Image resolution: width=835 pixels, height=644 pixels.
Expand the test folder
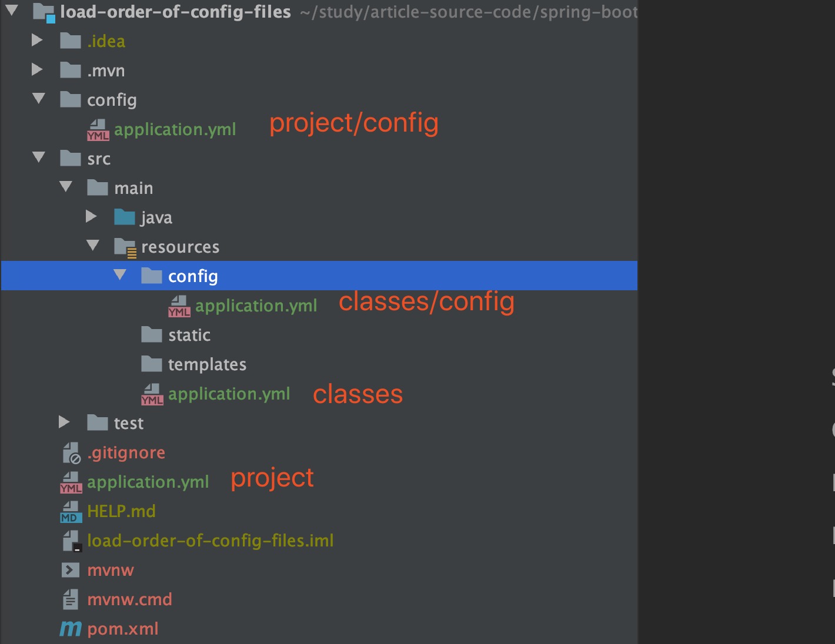pyautogui.click(x=64, y=422)
